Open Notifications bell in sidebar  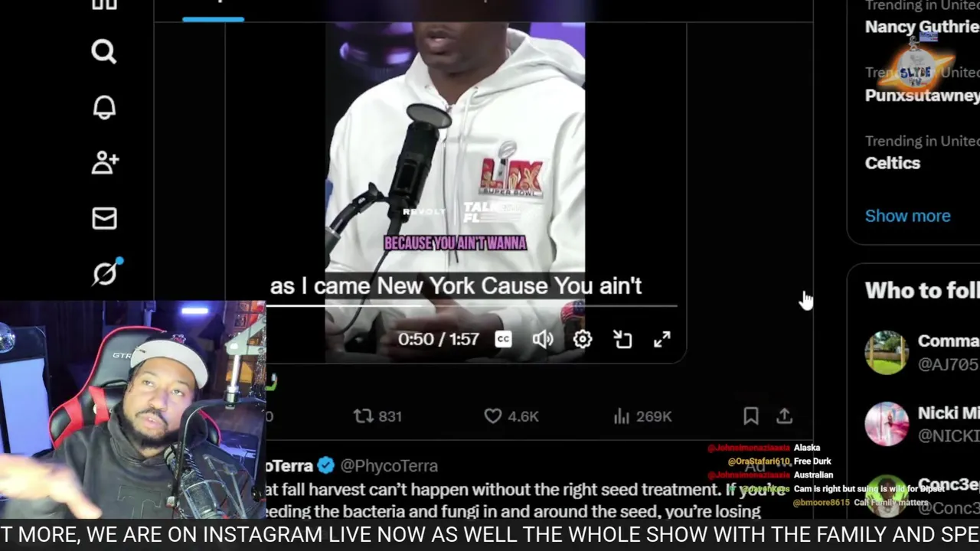coord(104,107)
